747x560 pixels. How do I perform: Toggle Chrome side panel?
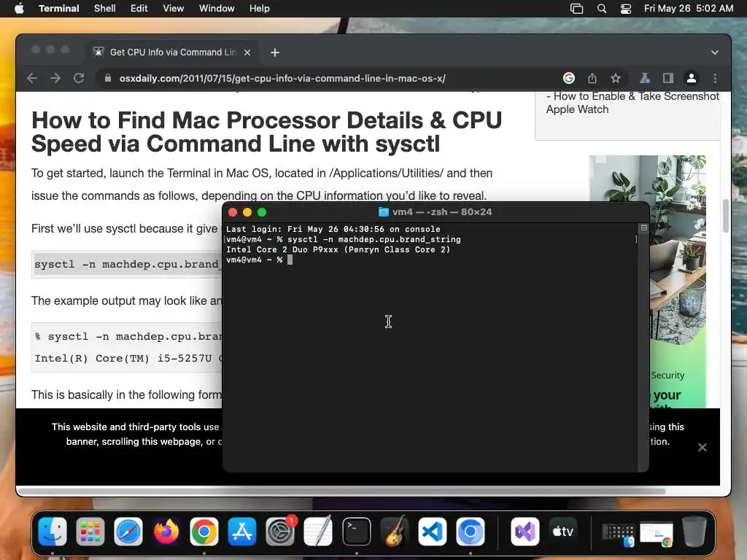668,78
